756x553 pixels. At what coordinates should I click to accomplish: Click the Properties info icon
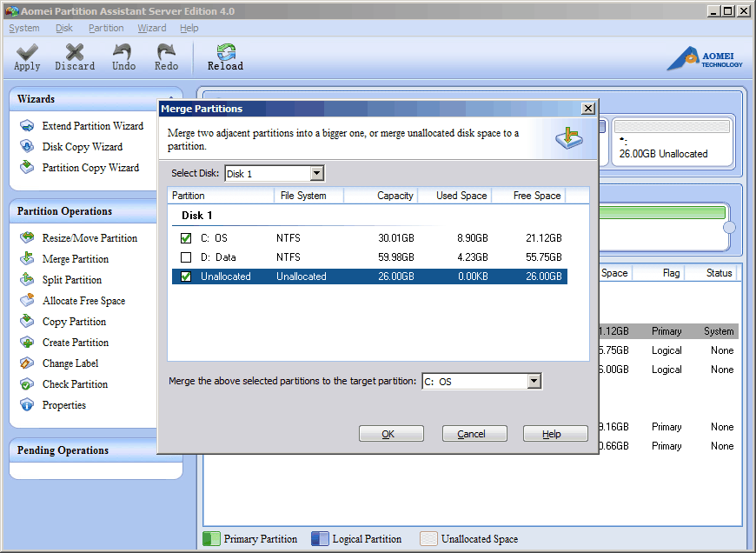(x=27, y=405)
